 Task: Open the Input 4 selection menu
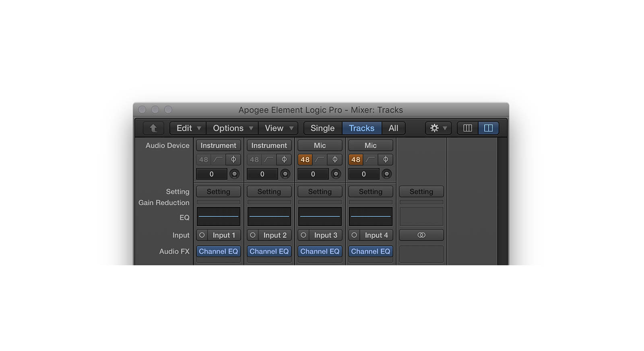click(376, 235)
